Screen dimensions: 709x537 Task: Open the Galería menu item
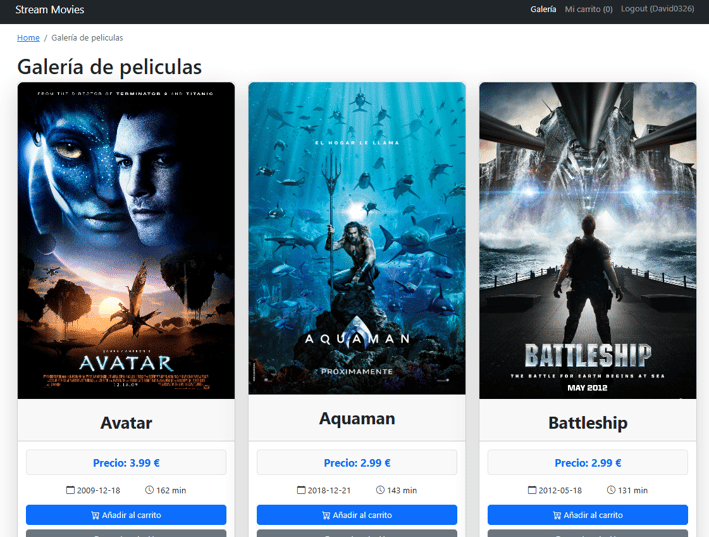(x=543, y=9)
